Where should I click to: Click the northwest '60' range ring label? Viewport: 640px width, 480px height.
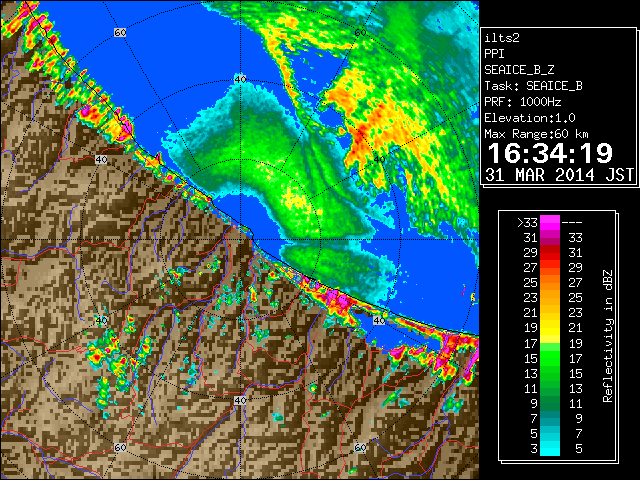click(x=120, y=32)
